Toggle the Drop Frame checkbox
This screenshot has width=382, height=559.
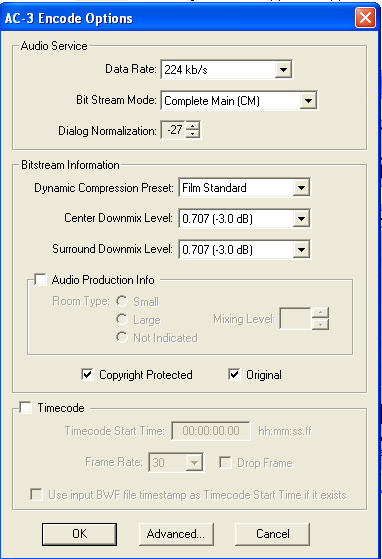tap(225, 463)
